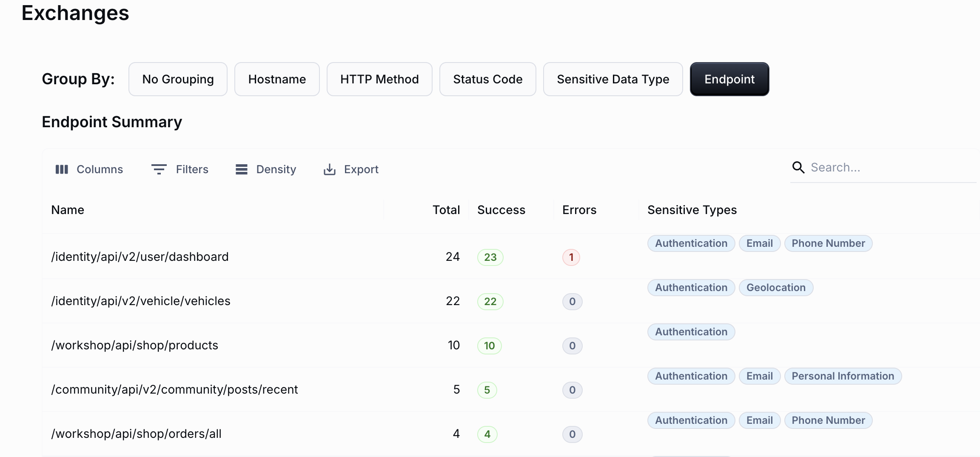980x457 pixels.
Task: Click the red error count badge showing 1
Action: (571, 257)
